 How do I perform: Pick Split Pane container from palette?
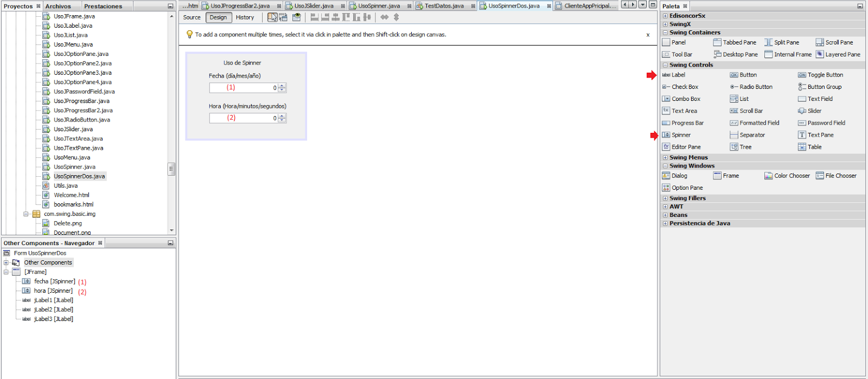pos(782,42)
